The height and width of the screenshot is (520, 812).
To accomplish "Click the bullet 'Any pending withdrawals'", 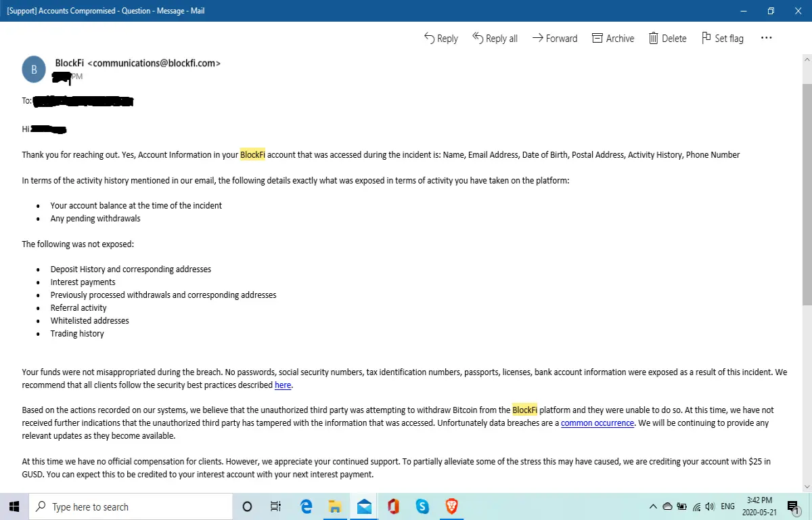I will tap(95, 218).
